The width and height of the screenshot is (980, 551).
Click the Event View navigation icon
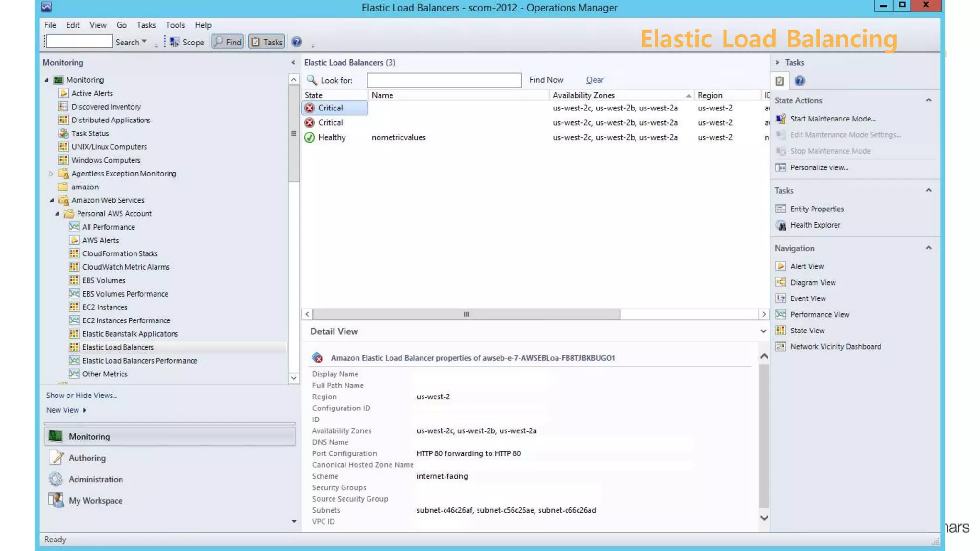780,298
